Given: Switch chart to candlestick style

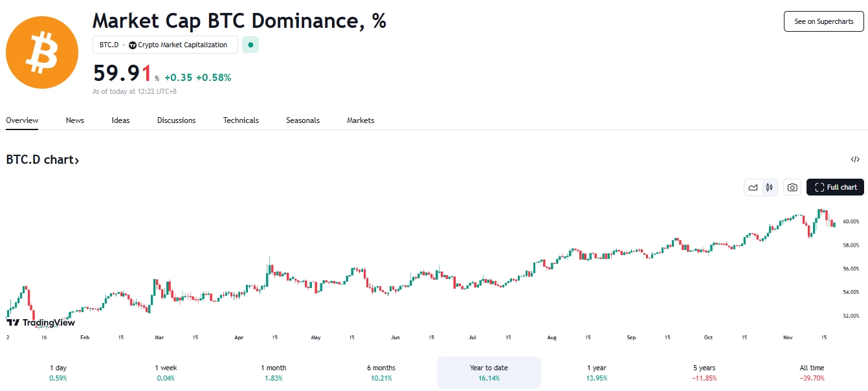Looking at the screenshot, I should pos(769,187).
